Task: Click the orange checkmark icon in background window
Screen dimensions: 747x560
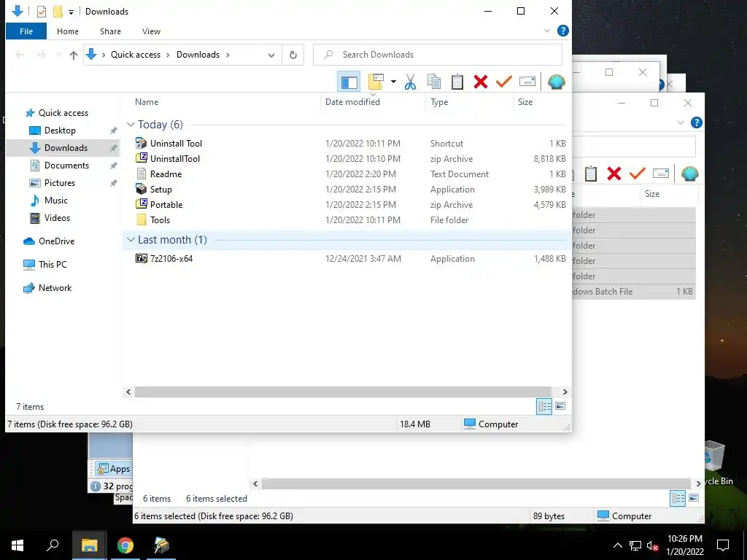Action: click(637, 174)
